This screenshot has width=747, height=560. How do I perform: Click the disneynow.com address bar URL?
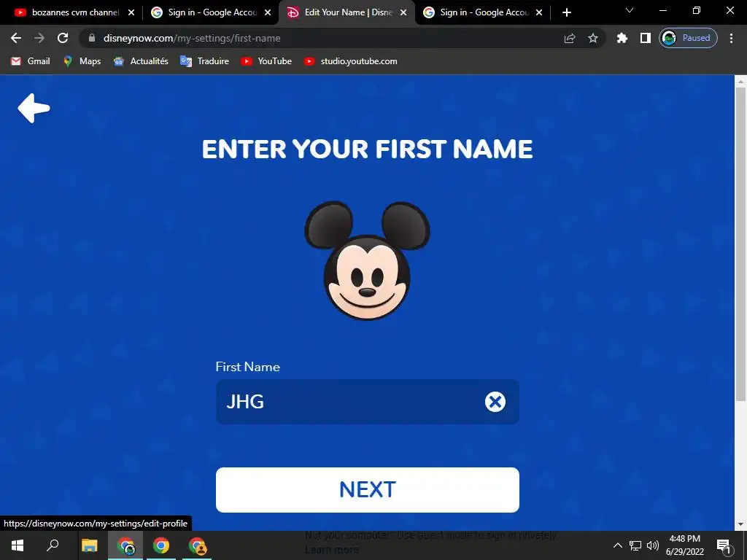tap(192, 38)
